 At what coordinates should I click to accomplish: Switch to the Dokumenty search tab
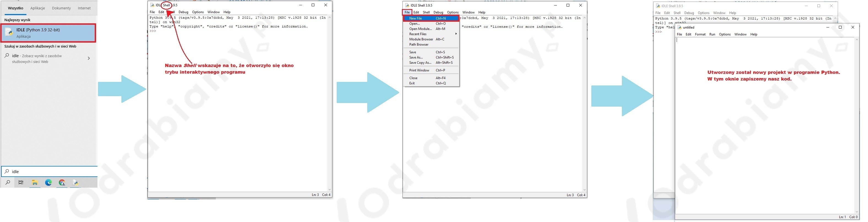[x=61, y=8]
